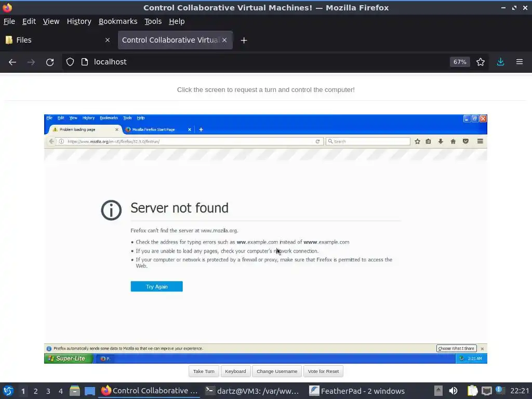Open the file manager taskbar icon
Image resolution: width=532 pixels, height=399 pixels.
[75, 391]
